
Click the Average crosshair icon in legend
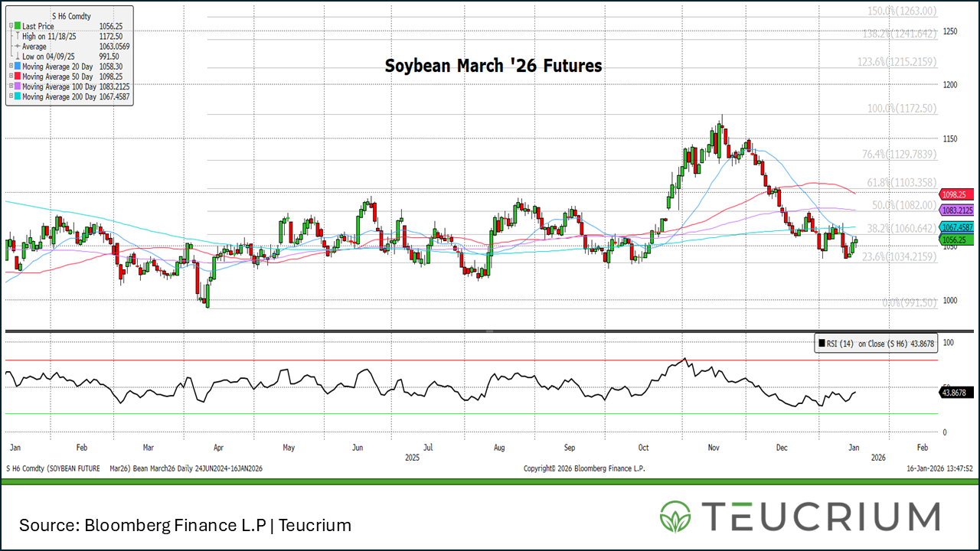tap(16, 46)
